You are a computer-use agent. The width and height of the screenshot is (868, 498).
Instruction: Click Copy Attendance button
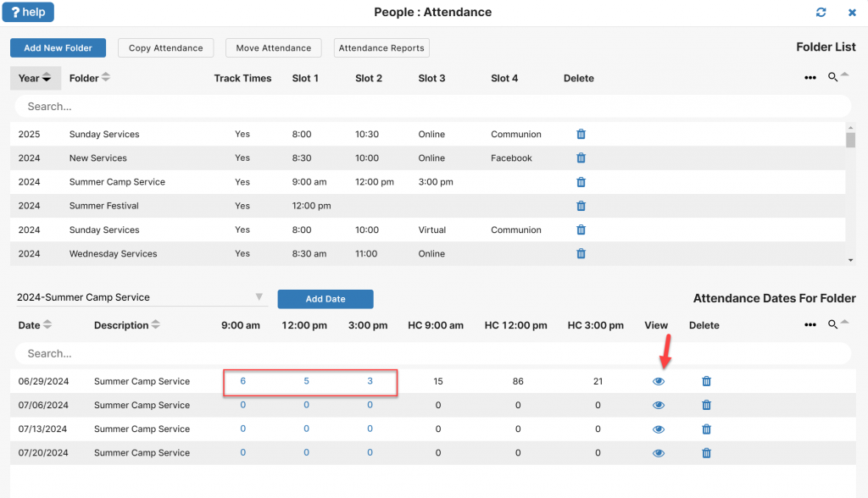166,48
